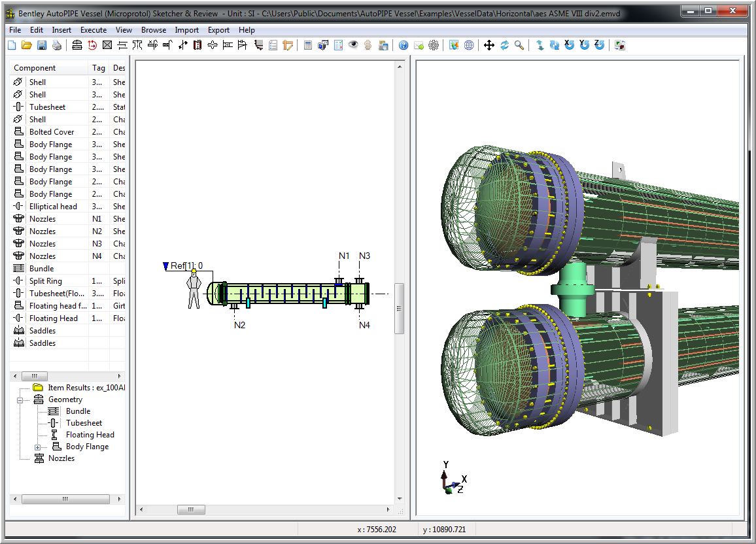
Task: Open the File menu
Action: pyautogui.click(x=15, y=30)
